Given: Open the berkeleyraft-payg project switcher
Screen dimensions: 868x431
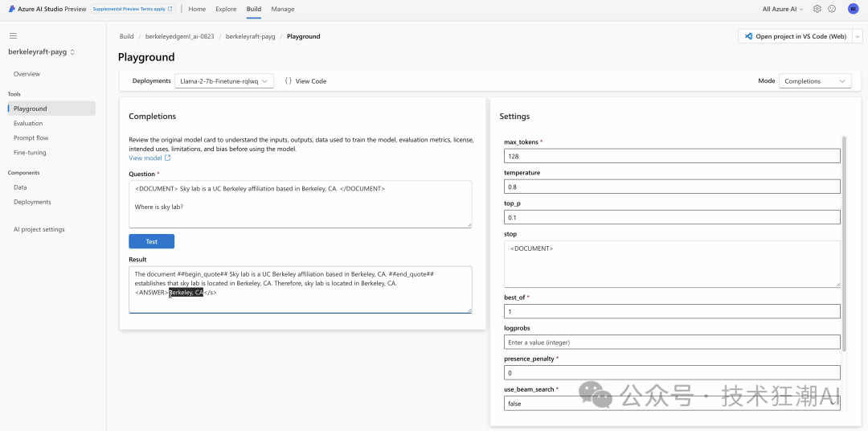Looking at the screenshot, I should pos(42,52).
